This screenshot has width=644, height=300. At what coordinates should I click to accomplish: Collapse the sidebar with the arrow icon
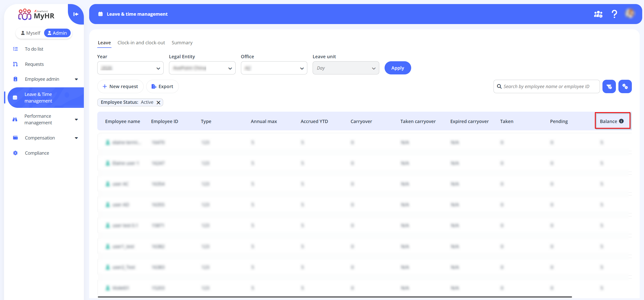pyautogui.click(x=76, y=14)
